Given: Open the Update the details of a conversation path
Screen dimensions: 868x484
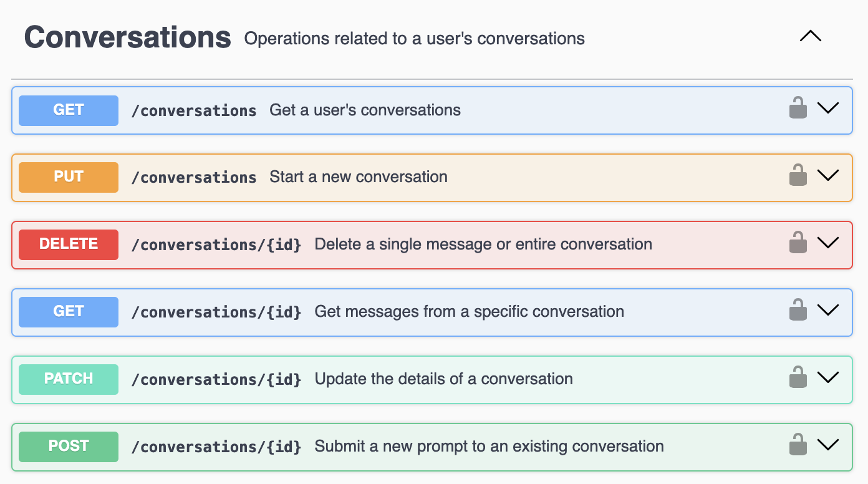Looking at the screenshot, I should point(216,379).
